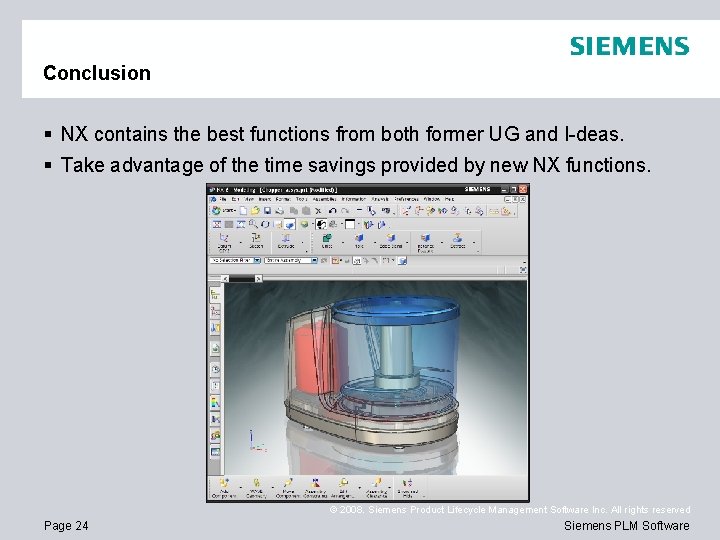Open the Part Navigator sidebar tab
The height and width of the screenshot is (540, 720).
point(215,311)
